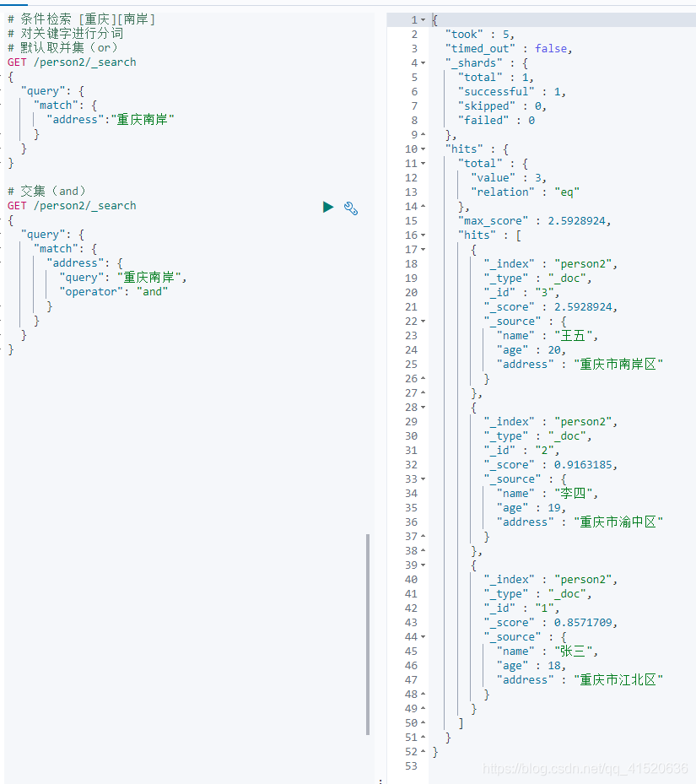The image size is (696, 784).
Task: Click the editor vertical scrollbar
Action: (x=368, y=634)
